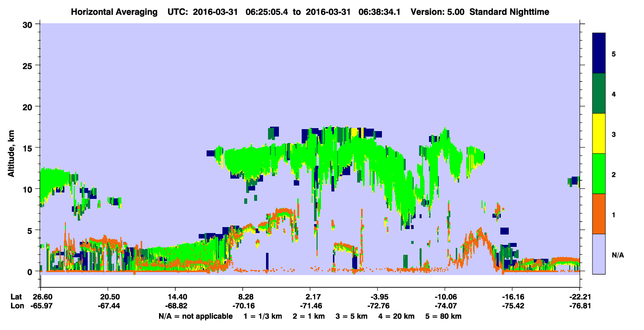
Task: Click the 'Altitude, km' axis label
Action: click(11, 154)
